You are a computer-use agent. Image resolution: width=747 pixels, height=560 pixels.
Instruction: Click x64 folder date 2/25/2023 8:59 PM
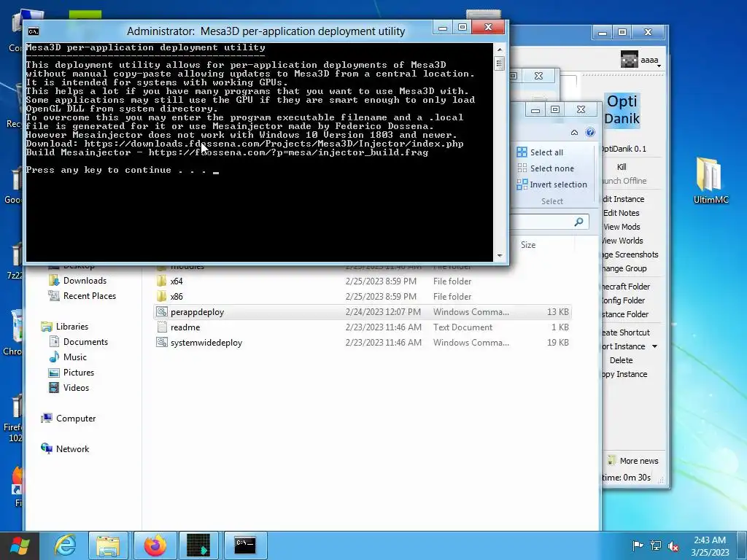pos(381,281)
